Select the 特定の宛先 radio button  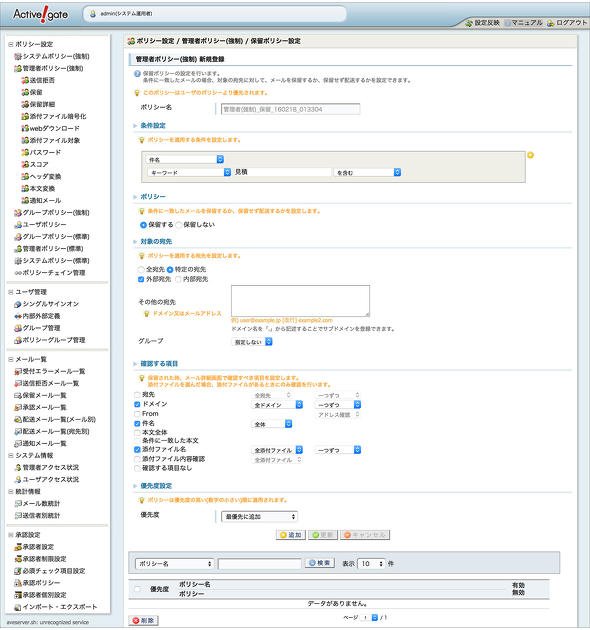[170, 270]
